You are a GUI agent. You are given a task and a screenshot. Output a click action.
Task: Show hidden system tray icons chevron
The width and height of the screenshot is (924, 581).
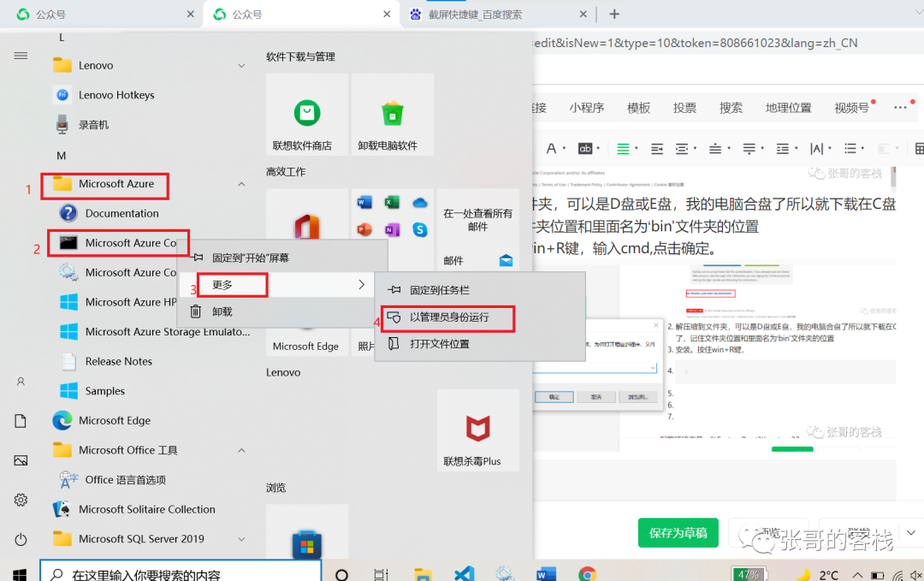point(857,575)
